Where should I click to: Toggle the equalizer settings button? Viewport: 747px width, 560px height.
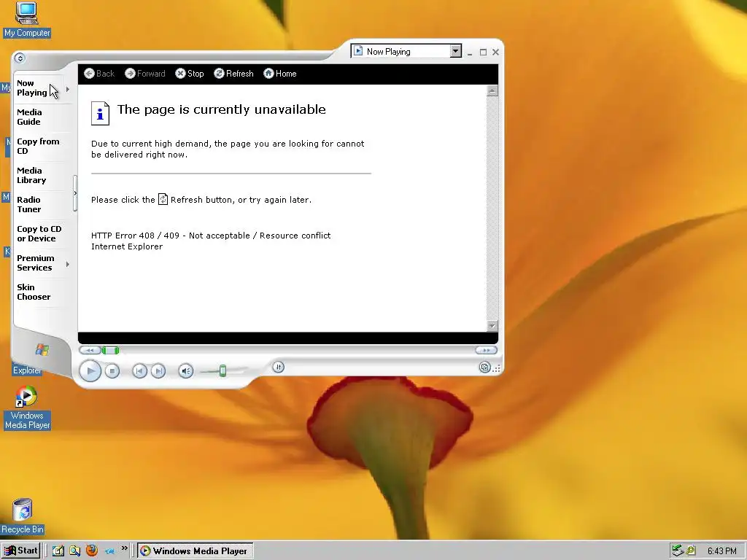pyautogui.click(x=278, y=367)
